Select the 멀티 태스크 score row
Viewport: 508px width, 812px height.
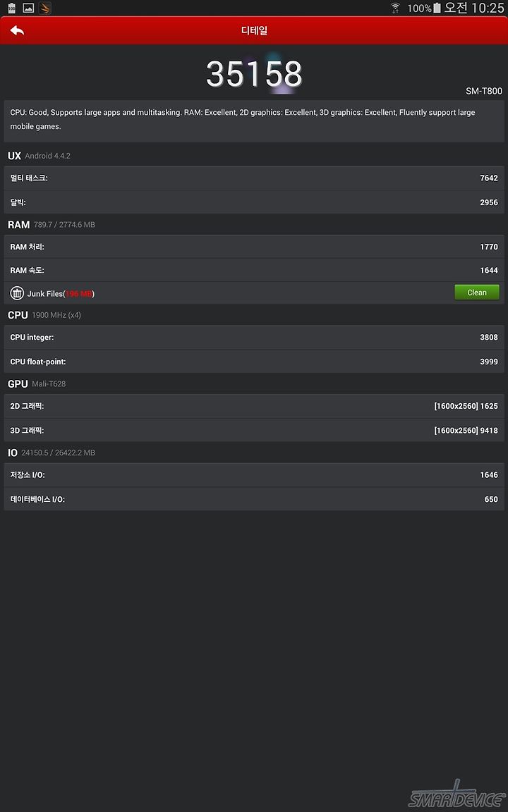(x=254, y=178)
